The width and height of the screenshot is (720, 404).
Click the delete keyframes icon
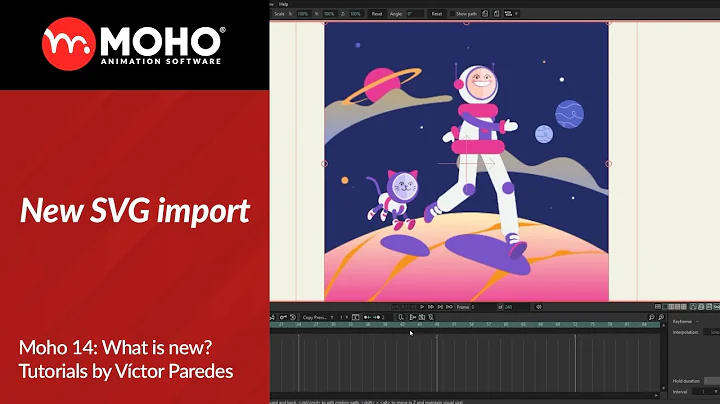click(x=431, y=317)
